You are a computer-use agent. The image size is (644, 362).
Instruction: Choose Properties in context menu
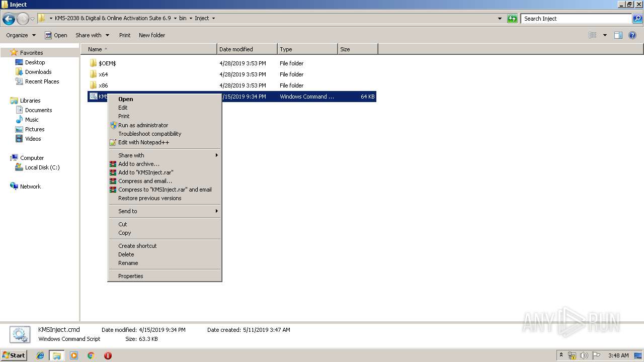click(165, 276)
